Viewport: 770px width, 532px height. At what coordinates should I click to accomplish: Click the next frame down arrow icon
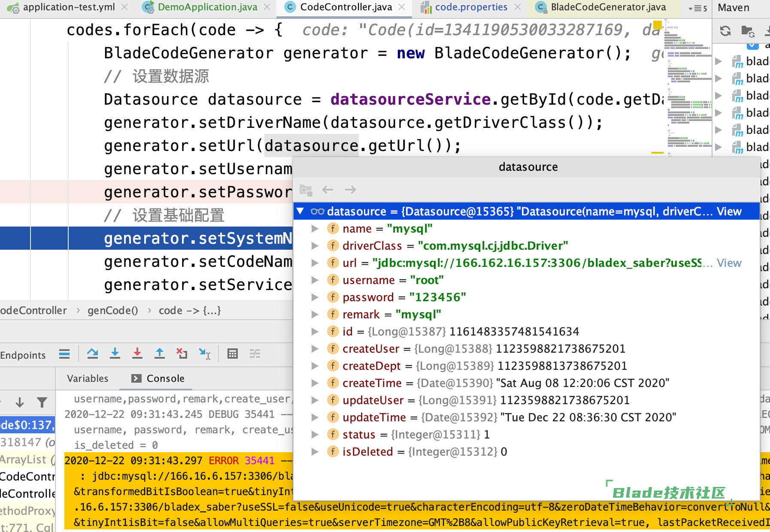point(20,402)
